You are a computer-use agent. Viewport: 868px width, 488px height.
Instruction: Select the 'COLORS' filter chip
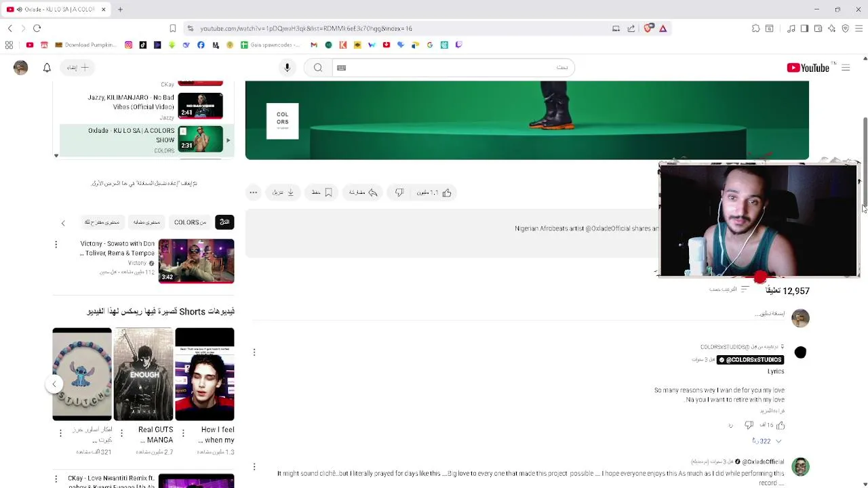point(190,222)
